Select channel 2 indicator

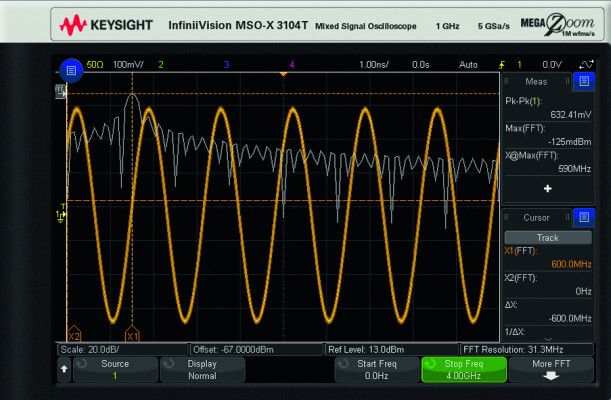pos(161,65)
